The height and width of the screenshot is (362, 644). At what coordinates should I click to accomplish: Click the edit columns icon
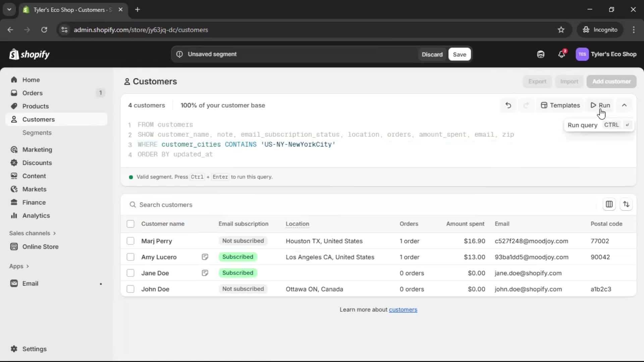[x=609, y=204]
